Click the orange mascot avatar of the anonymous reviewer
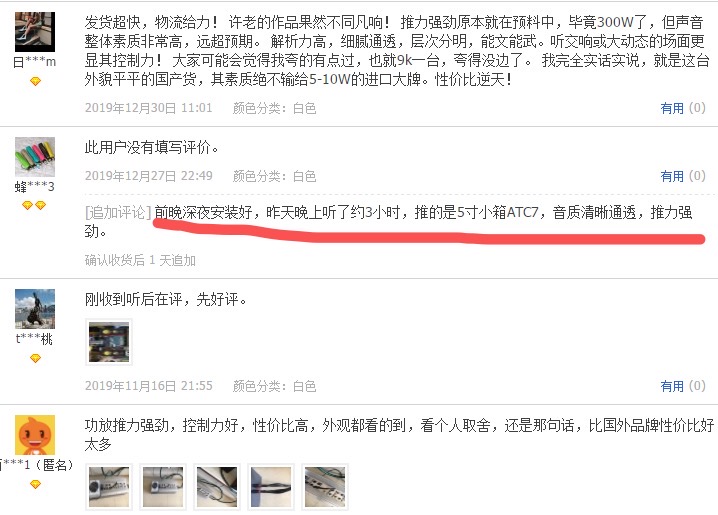The image size is (718, 515). [35, 435]
